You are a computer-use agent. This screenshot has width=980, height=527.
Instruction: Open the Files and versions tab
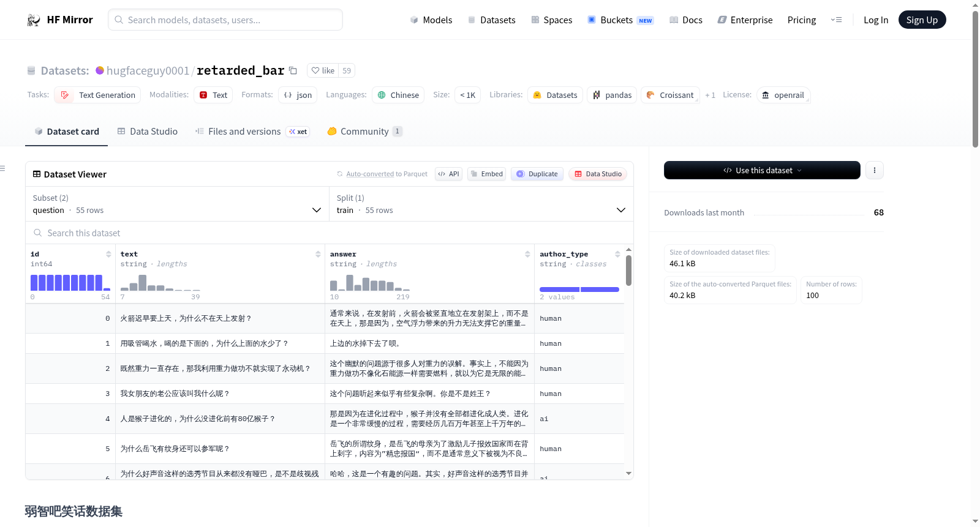252,132
